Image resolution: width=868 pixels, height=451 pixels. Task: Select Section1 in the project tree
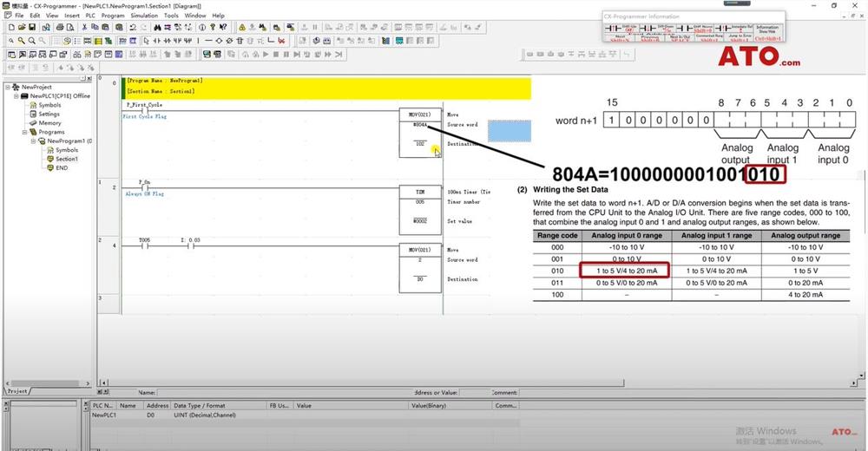pyautogui.click(x=67, y=159)
